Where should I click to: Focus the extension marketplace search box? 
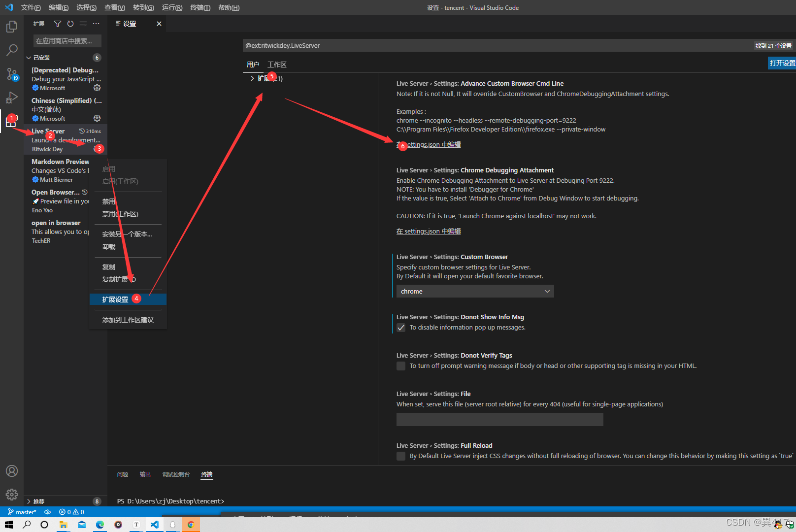[67, 41]
